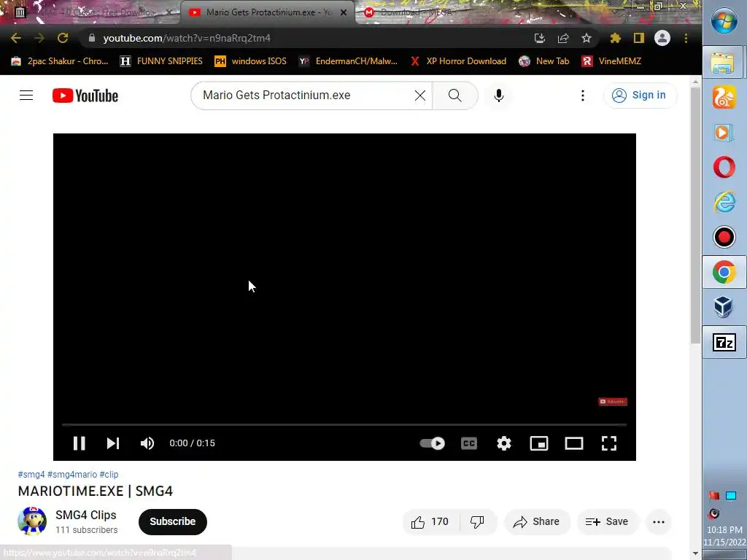Mute the video volume
Screen dimensions: 747x560
pos(147,443)
